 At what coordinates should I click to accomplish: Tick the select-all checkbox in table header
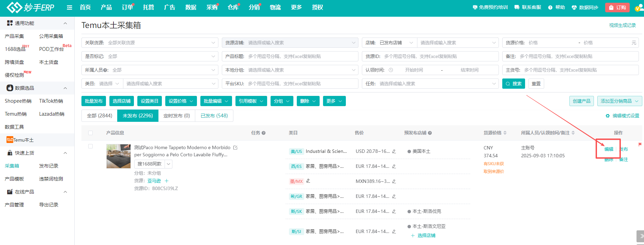coord(90,133)
